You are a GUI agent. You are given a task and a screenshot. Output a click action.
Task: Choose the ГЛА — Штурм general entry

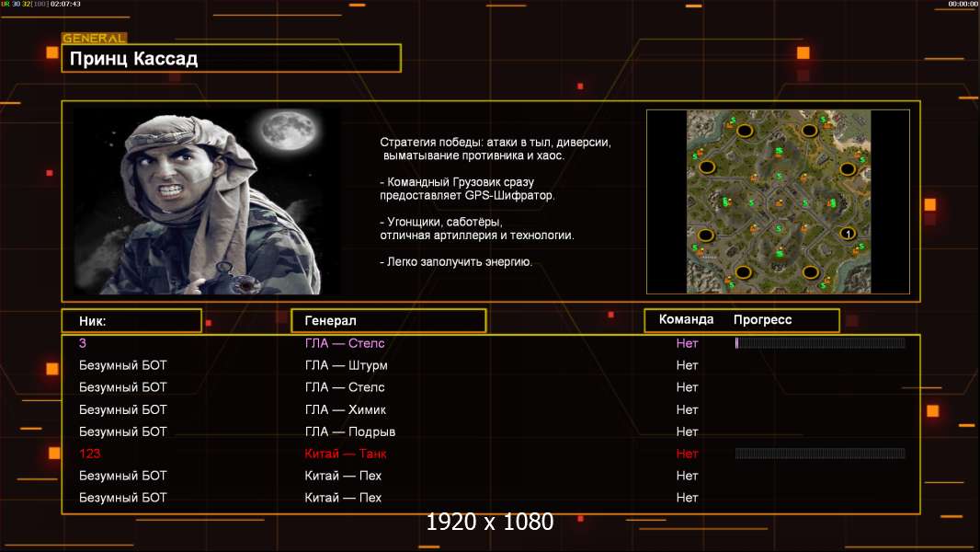[x=346, y=365]
